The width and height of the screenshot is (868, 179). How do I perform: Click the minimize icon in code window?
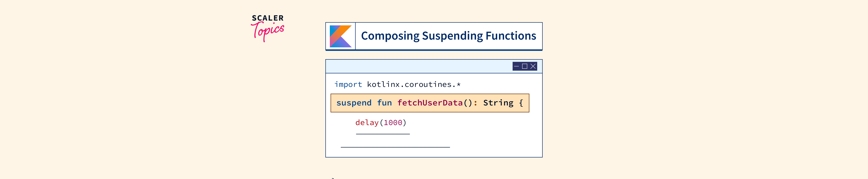[517, 66]
